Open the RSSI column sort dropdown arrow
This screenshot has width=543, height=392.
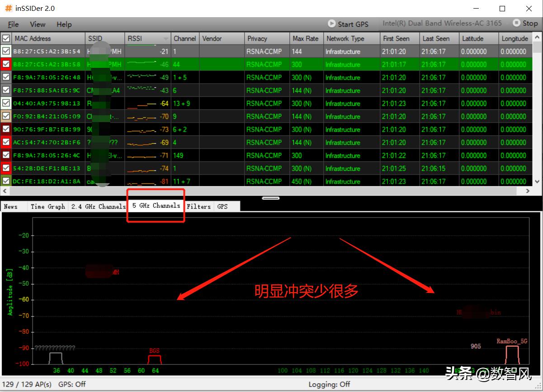pyautogui.click(x=165, y=38)
